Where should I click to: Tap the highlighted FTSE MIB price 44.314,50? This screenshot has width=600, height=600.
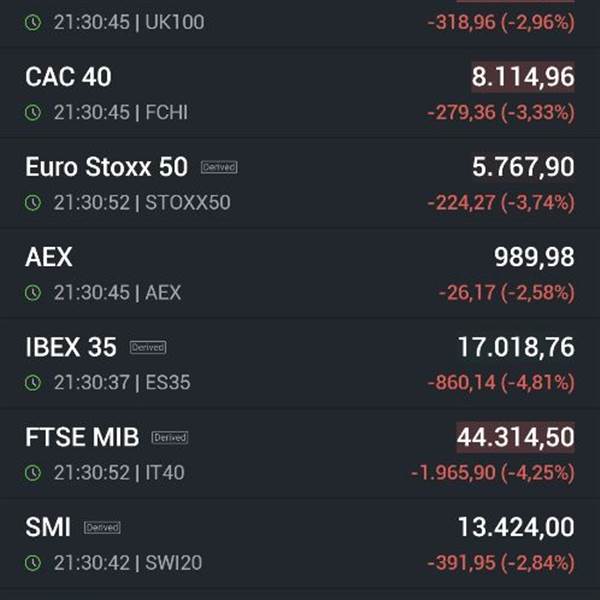[515, 437]
